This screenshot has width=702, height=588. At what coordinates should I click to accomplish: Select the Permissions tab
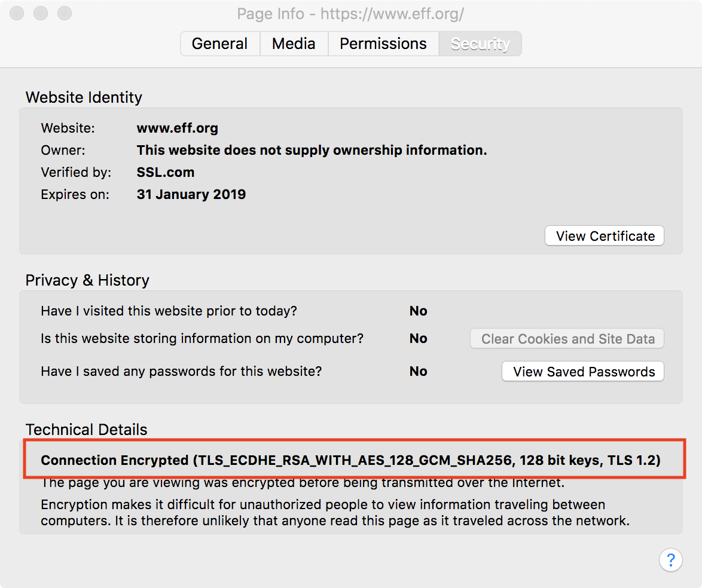pos(383,44)
